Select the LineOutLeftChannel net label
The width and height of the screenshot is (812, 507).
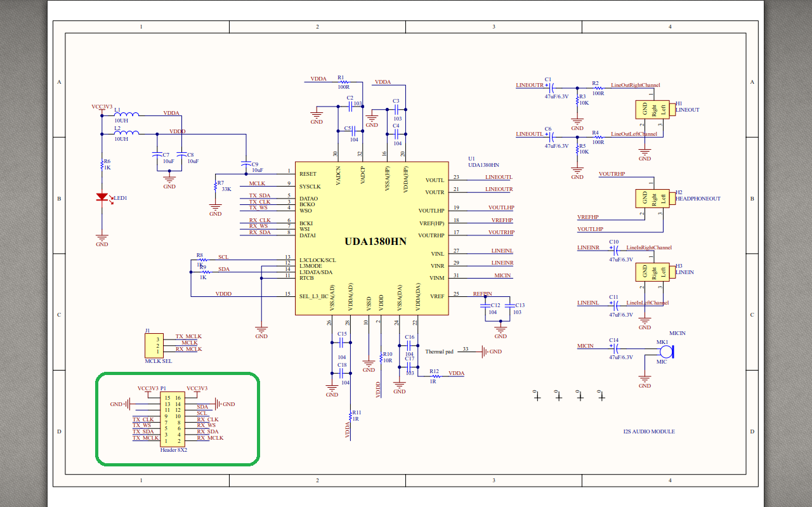[634, 134]
